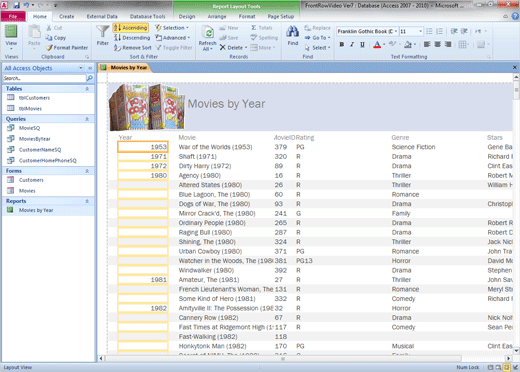This screenshot has width=520, height=372.
Task: Click the Totals sigma icon
Action: click(254, 28)
